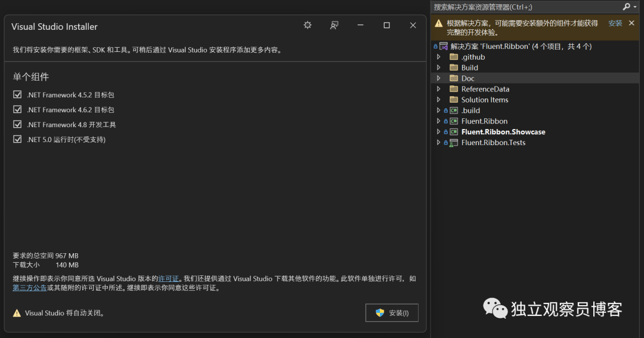Select the Fluent.Ribbon.Showcase startup project label
This screenshot has height=338, width=644.
pyautogui.click(x=503, y=132)
